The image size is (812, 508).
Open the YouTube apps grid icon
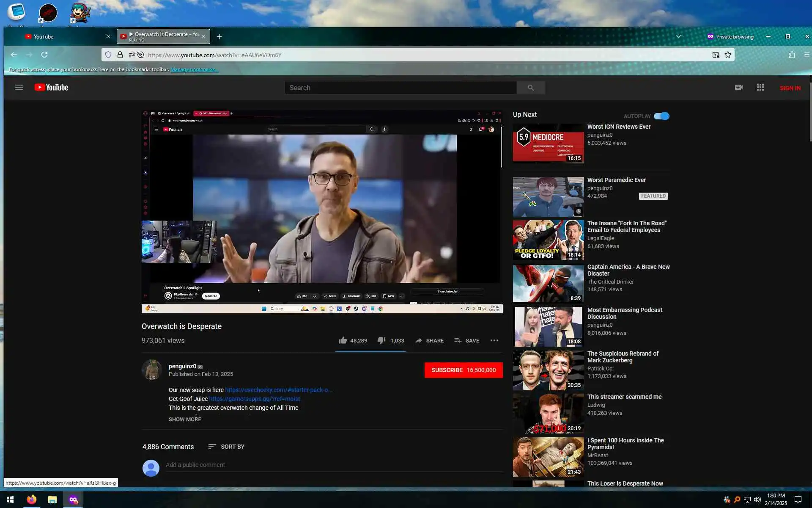click(x=760, y=87)
